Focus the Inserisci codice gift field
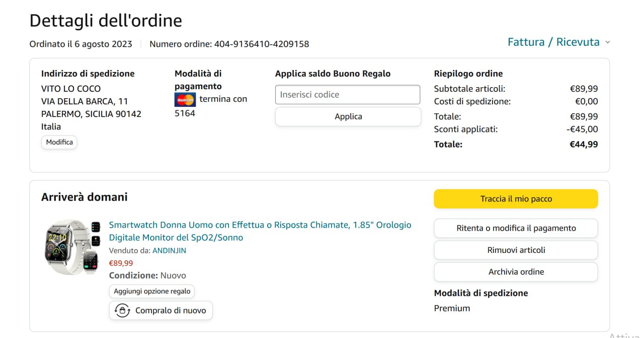The width and height of the screenshot is (644, 338). (x=347, y=95)
